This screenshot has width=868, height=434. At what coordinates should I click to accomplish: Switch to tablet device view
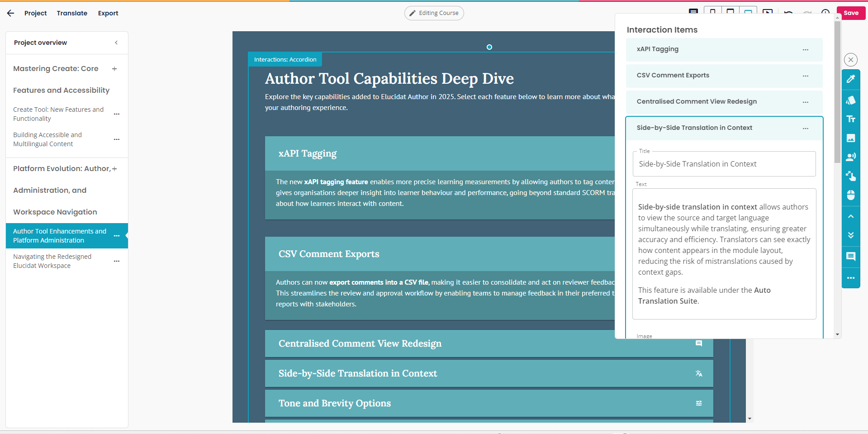point(730,11)
